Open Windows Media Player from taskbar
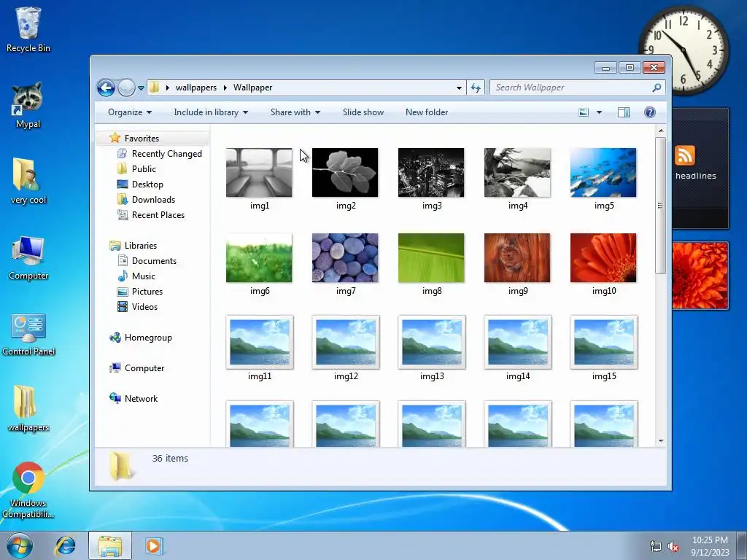The height and width of the screenshot is (560, 747). click(153, 545)
